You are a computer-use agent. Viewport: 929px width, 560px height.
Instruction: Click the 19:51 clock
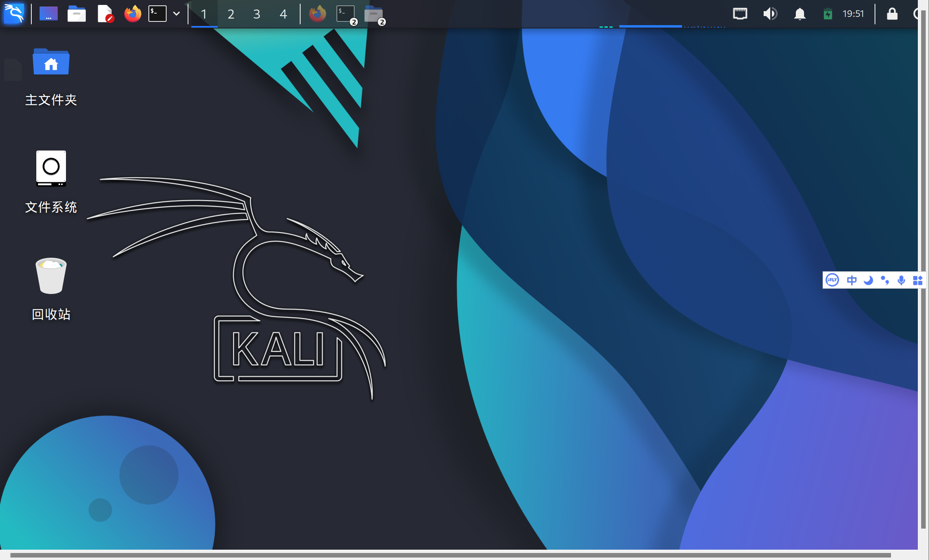[853, 14]
